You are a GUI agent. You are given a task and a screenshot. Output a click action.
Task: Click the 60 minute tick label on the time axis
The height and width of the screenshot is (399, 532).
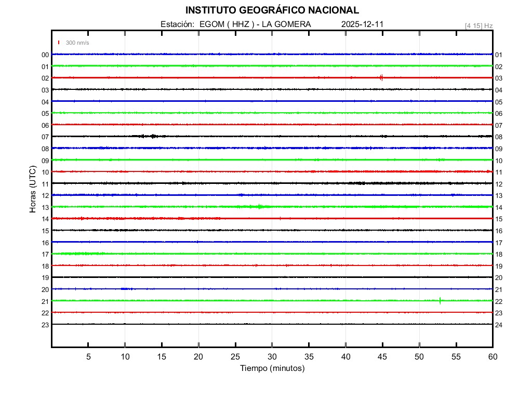point(493,357)
